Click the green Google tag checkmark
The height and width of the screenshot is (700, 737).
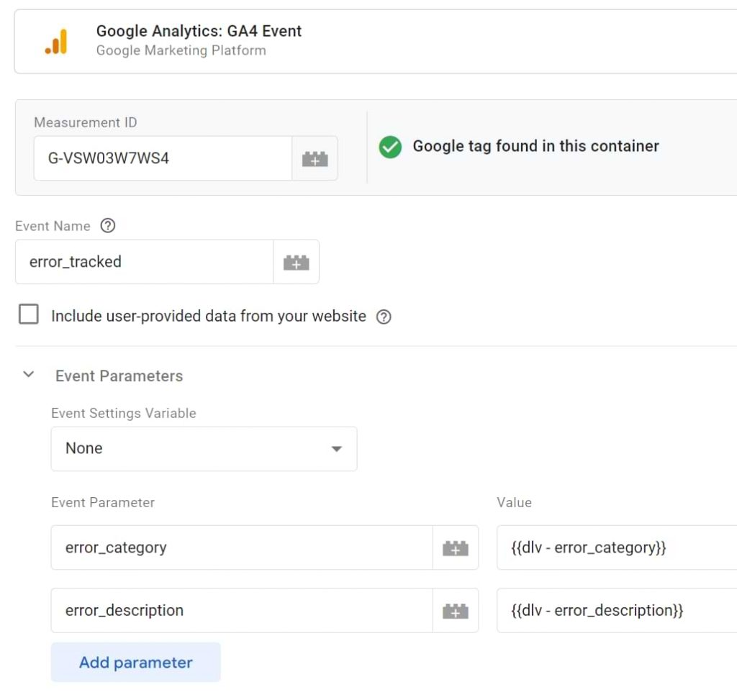(x=389, y=147)
